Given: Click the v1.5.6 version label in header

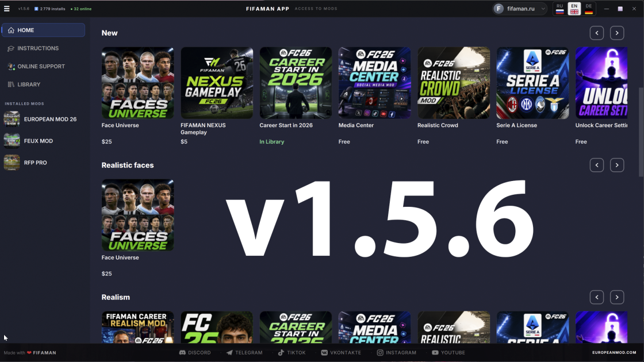Looking at the screenshot, I should click(24, 9).
